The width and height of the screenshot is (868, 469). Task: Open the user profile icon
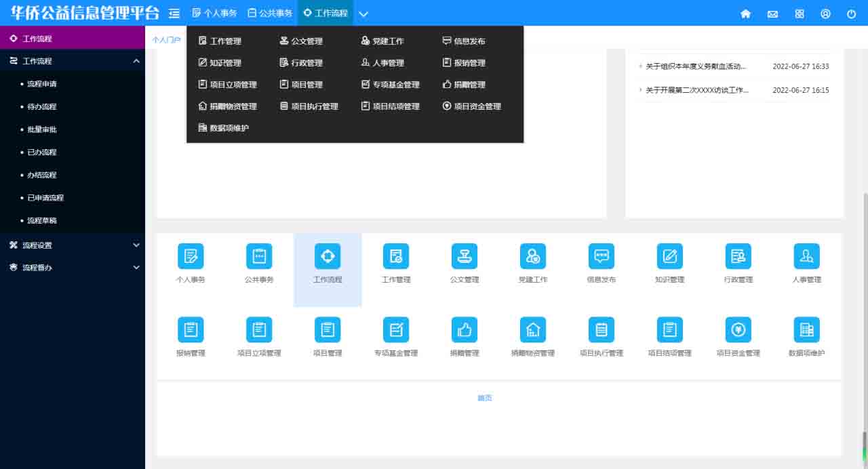point(825,14)
